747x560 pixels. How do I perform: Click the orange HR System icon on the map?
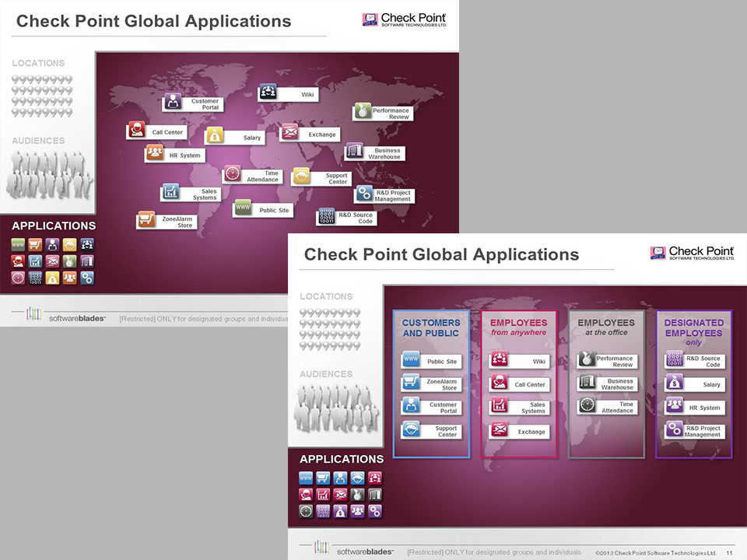(154, 153)
